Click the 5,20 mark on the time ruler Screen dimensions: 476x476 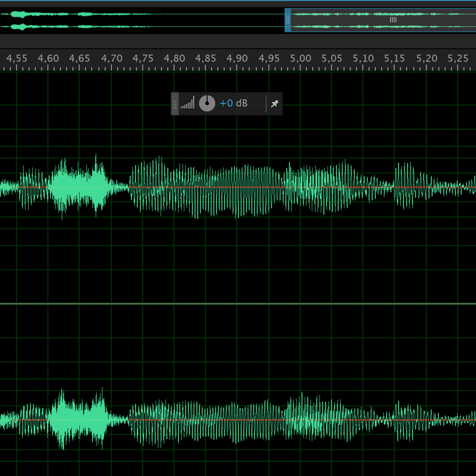pos(427,58)
